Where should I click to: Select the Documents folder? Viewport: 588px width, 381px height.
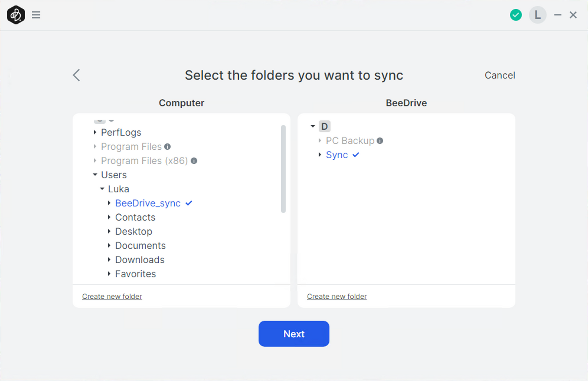(x=140, y=246)
